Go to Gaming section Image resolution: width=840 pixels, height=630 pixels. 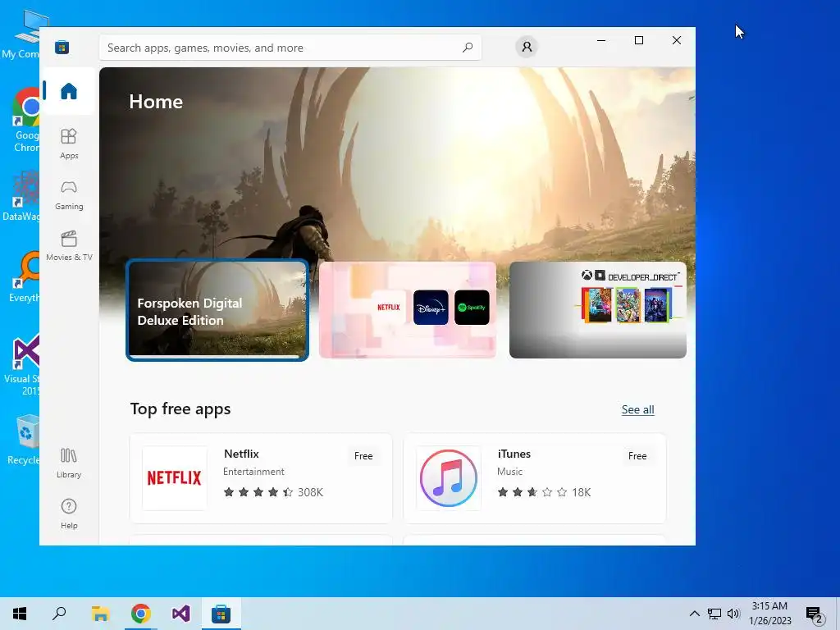click(x=69, y=195)
